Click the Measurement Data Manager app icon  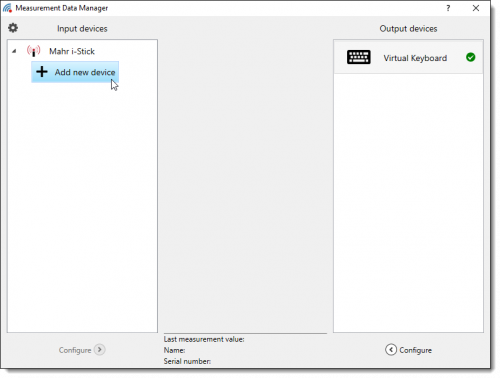(x=7, y=8)
